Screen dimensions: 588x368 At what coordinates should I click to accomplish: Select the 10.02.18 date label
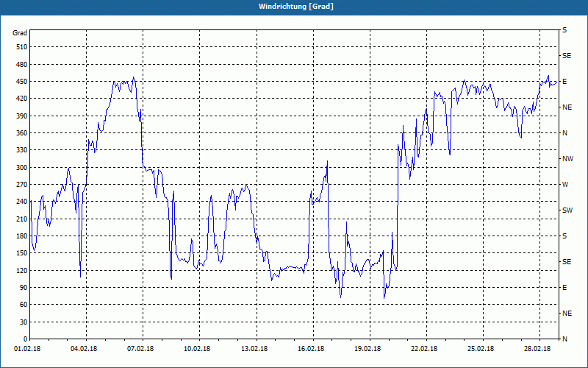197,349
